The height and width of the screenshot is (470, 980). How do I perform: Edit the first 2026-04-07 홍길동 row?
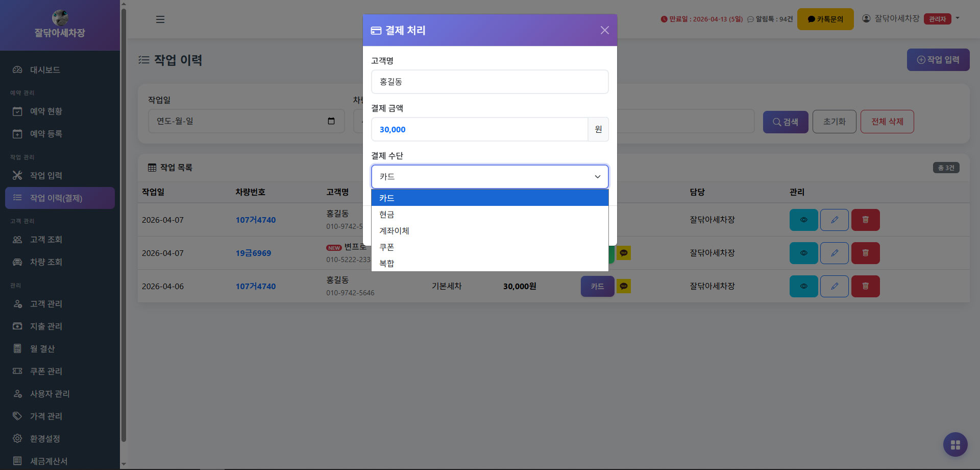834,220
